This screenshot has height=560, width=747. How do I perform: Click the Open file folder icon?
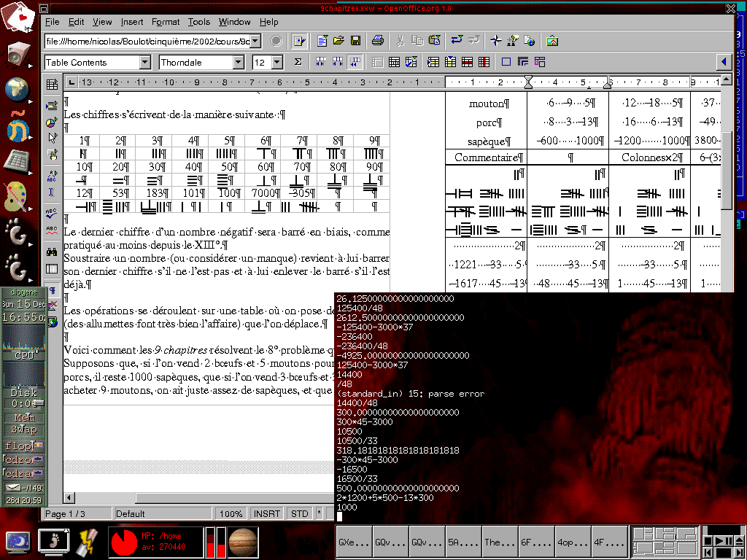pyautogui.click(x=338, y=41)
